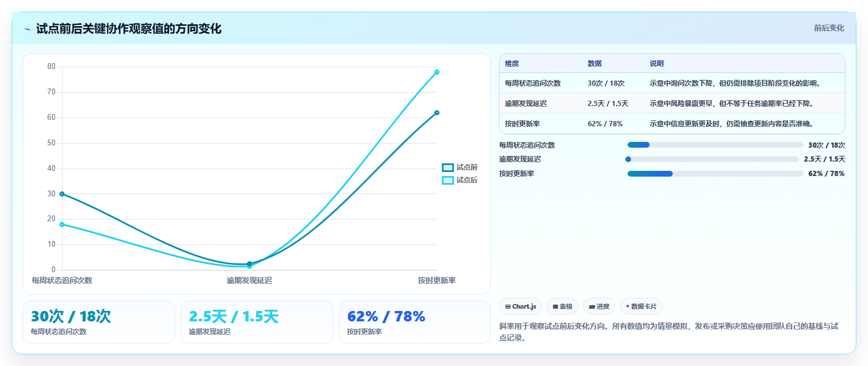Click note about 询问次数下降
Viewport: 868px width, 366px height.
735,83
